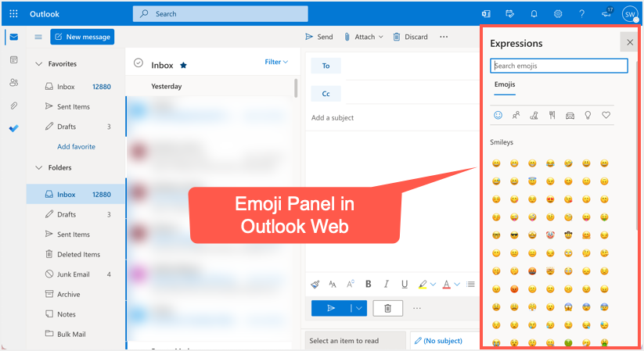
Task: Toggle the navigation pane hamburger menu
Action: (38, 37)
